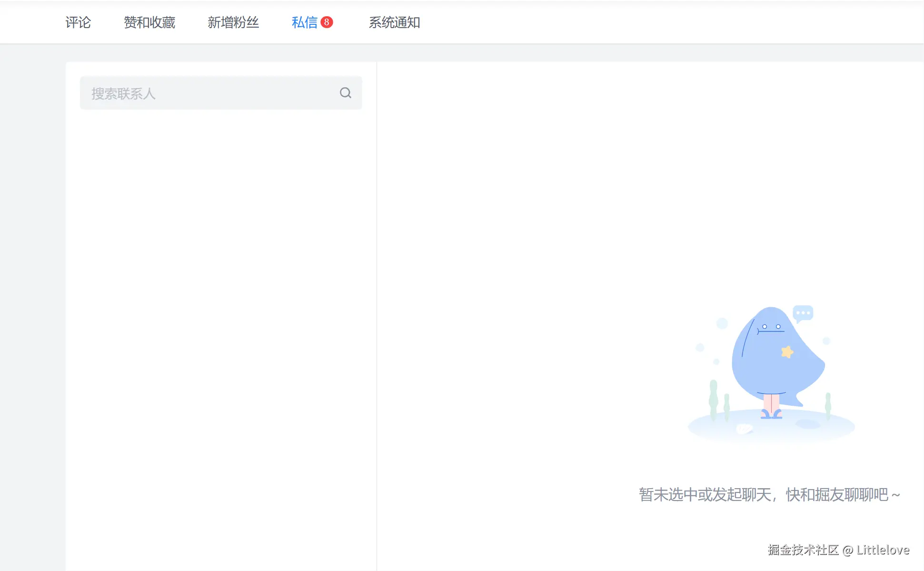Switch to the 评论 tab
This screenshot has width=924, height=571.
[78, 22]
